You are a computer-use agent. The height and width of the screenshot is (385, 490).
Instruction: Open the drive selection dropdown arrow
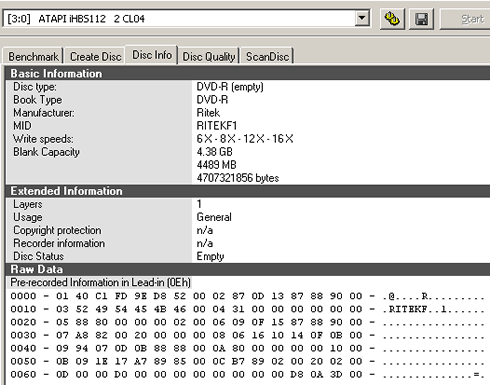362,18
